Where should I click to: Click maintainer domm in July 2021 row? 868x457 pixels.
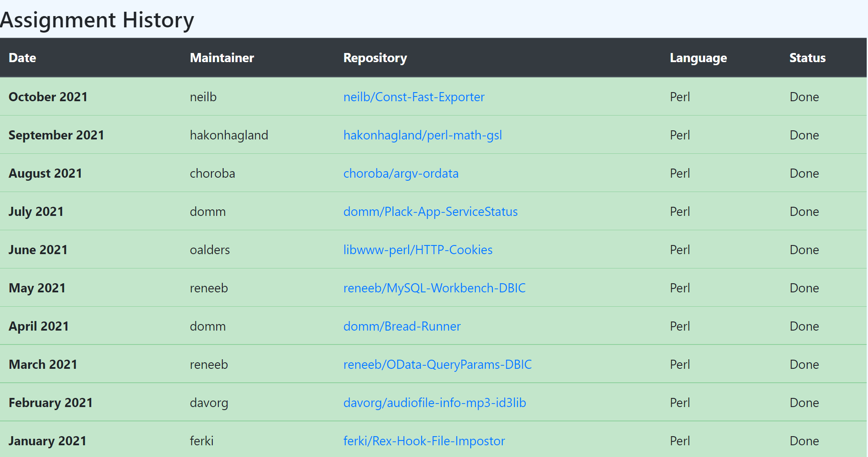point(208,212)
